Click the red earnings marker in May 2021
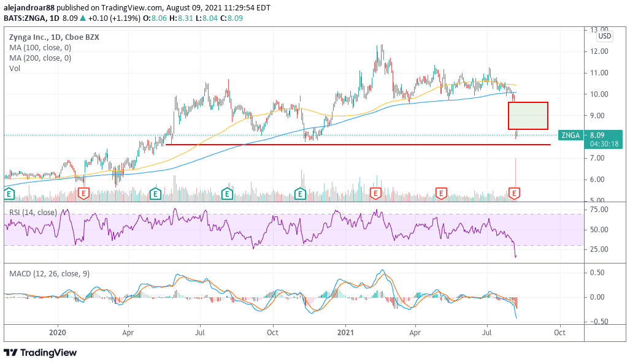 pyautogui.click(x=441, y=194)
